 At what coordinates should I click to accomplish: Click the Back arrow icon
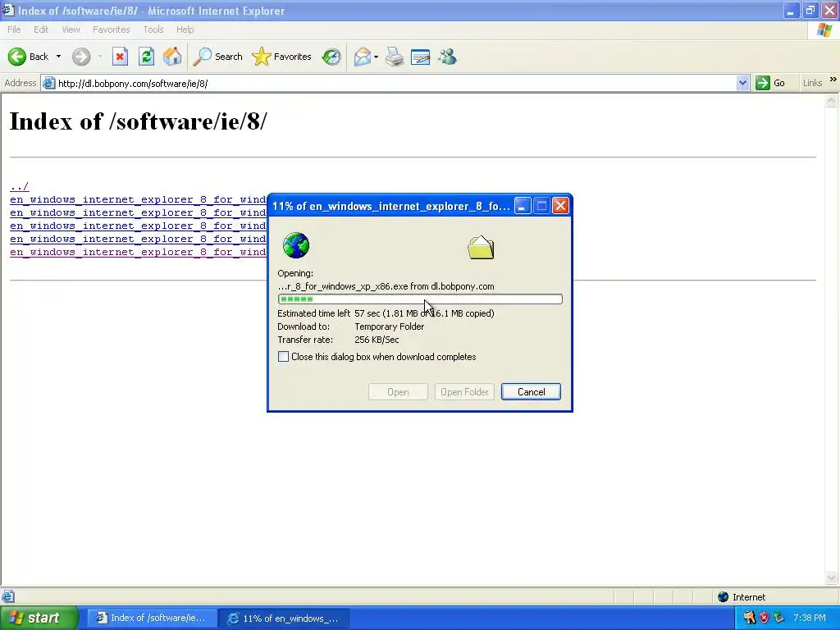[x=17, y=57]
